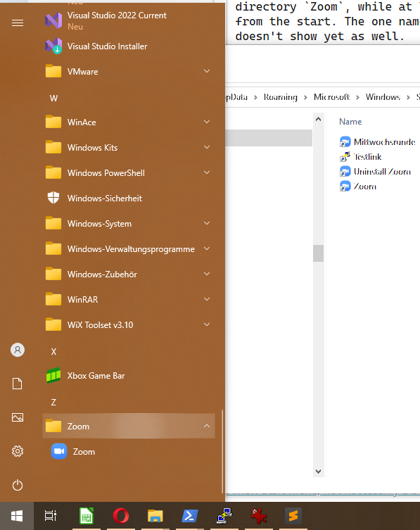Jump to letter W section header

click(x=53, y=99)
